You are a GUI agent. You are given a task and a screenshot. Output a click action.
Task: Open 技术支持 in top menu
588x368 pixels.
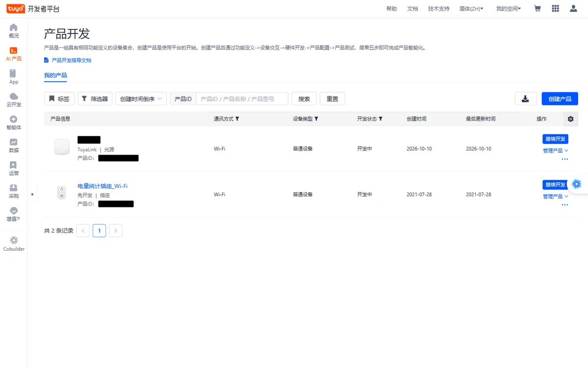439,9
